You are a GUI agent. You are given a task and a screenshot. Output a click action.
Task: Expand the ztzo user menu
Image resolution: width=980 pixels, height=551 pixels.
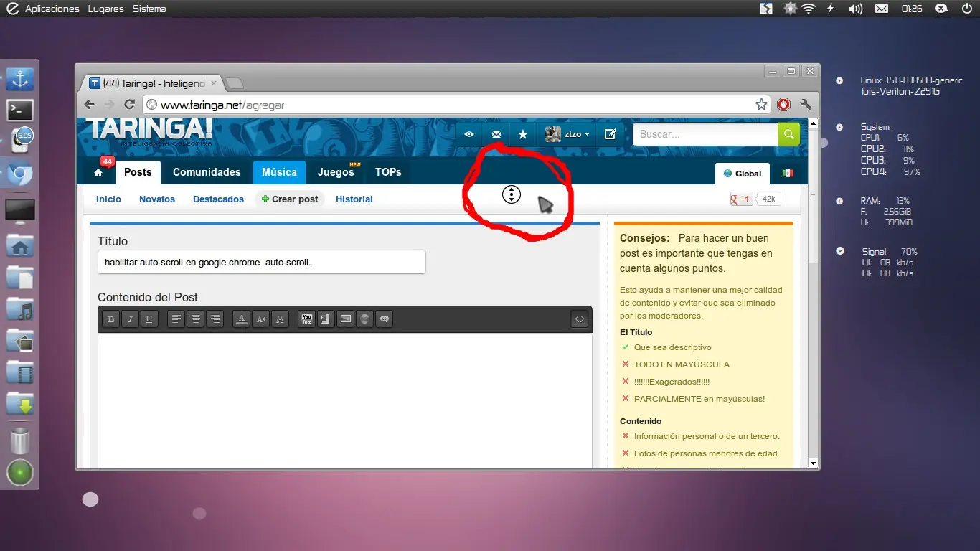pos(567,134)
